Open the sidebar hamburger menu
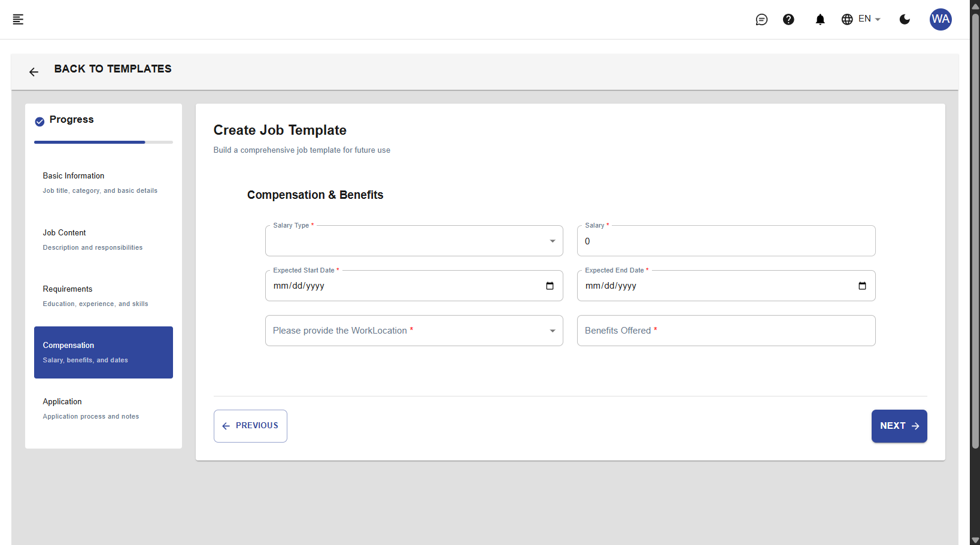The image size is (980, 545). [18, 19]
